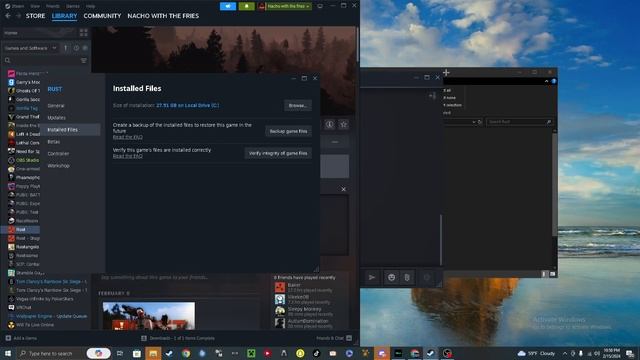Collapse the panel with the dash button
This screenshot has width=640, height=360.
point(335,142)
